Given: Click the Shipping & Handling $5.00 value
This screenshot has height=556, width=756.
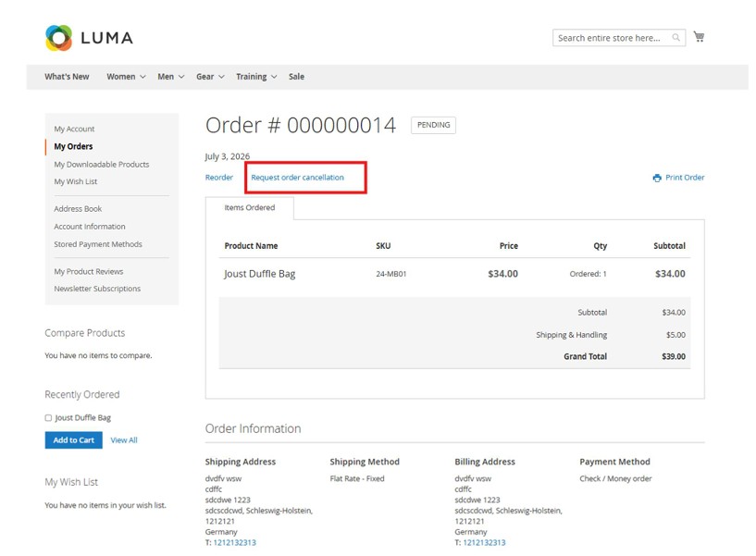Looking at the screenshot, I should tap(675, 335).
